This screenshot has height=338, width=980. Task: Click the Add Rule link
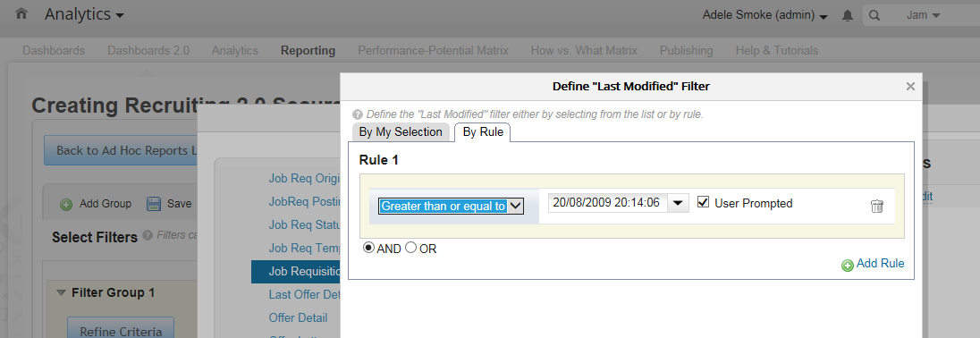880,264
